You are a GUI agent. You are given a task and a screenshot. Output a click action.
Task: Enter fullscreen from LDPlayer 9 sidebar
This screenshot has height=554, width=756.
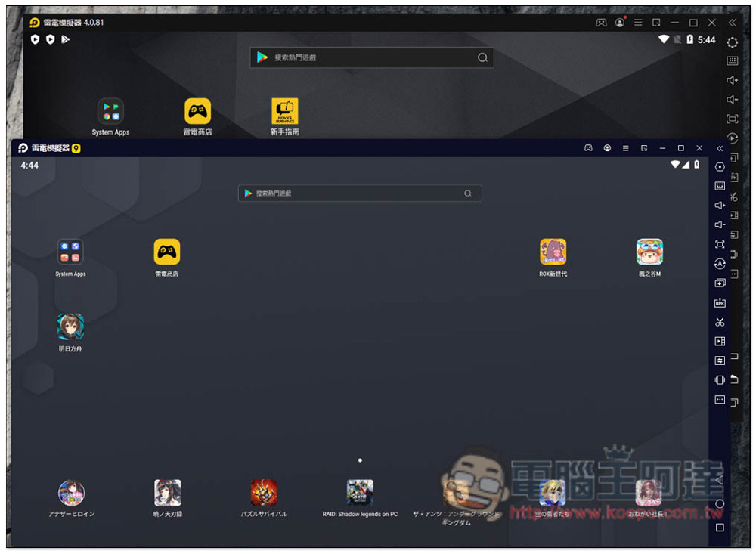pos(720,245)
